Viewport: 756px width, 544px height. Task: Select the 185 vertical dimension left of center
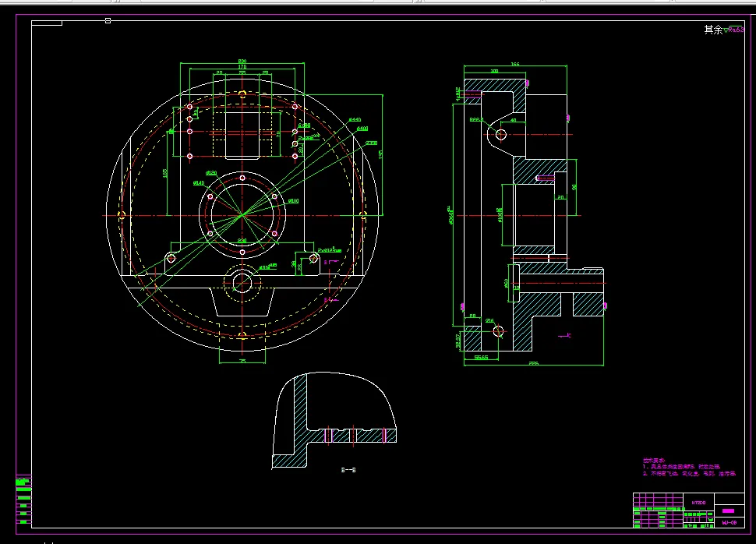pos(165,173)
